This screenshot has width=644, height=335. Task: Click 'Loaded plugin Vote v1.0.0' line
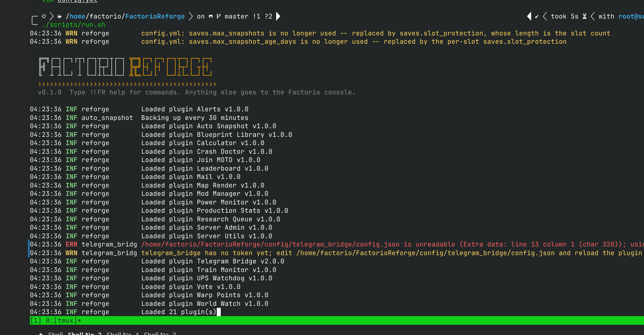pyautogui.click(x=191, y=287)
